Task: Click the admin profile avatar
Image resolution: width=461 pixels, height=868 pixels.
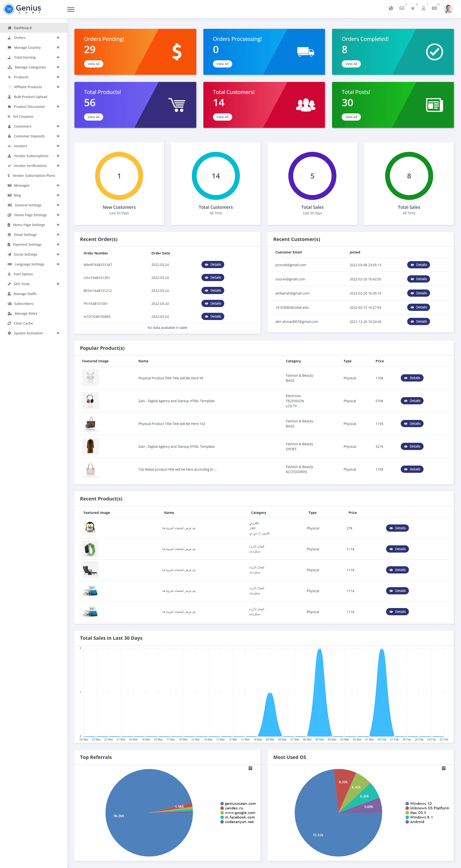Action: (448, 9)
